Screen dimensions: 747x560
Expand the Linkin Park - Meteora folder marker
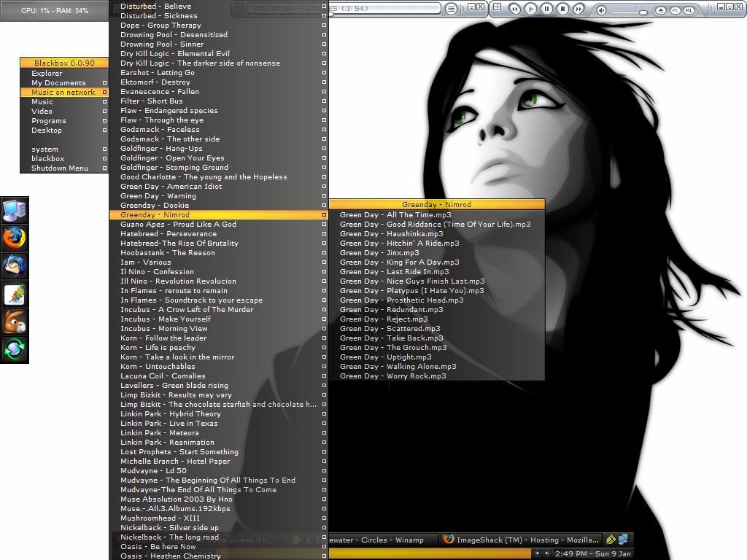pyautogui.click(x=324, y=433)
